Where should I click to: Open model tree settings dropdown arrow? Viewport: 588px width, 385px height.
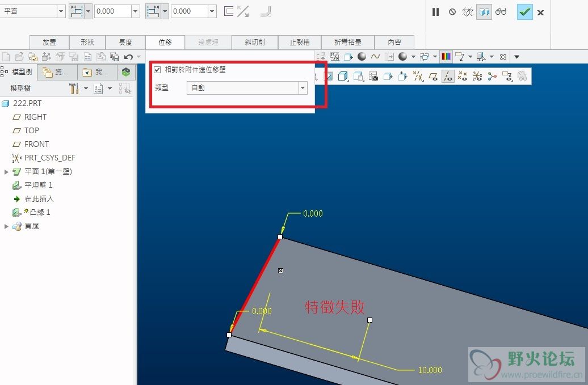click(x=86, y=89)
